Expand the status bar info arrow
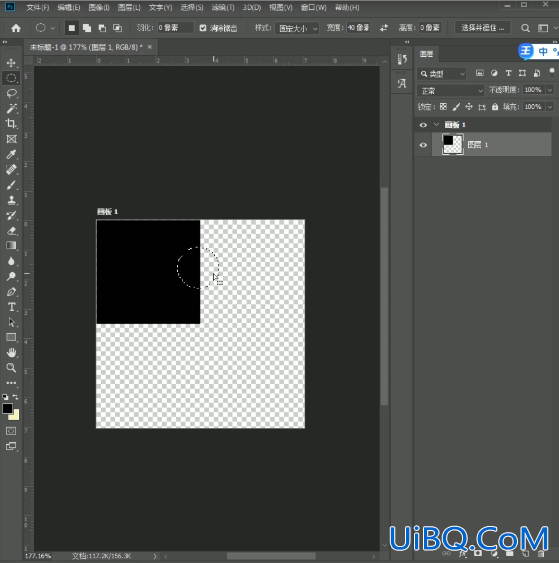Viewport: 559px width, 563px height. pos(155,556)
